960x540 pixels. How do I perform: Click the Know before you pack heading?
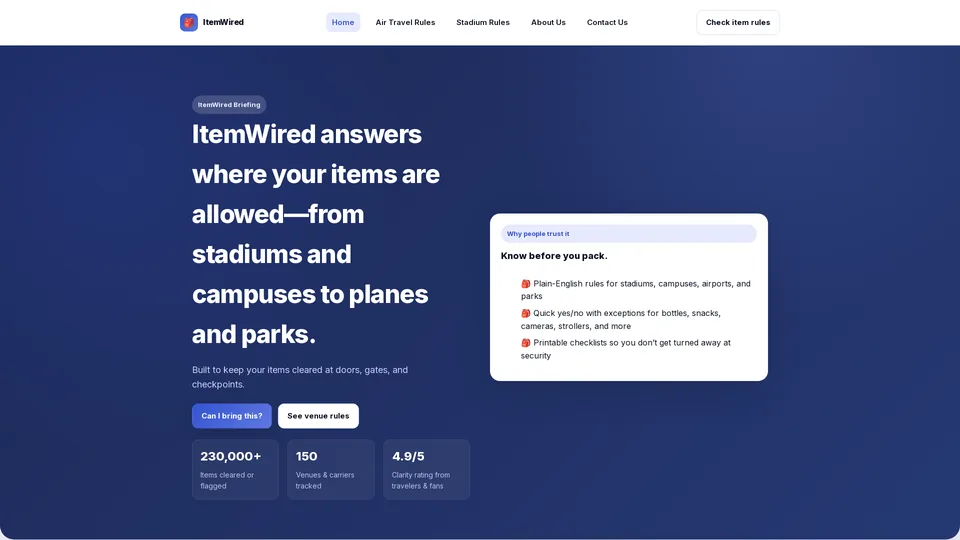(554, 256)
